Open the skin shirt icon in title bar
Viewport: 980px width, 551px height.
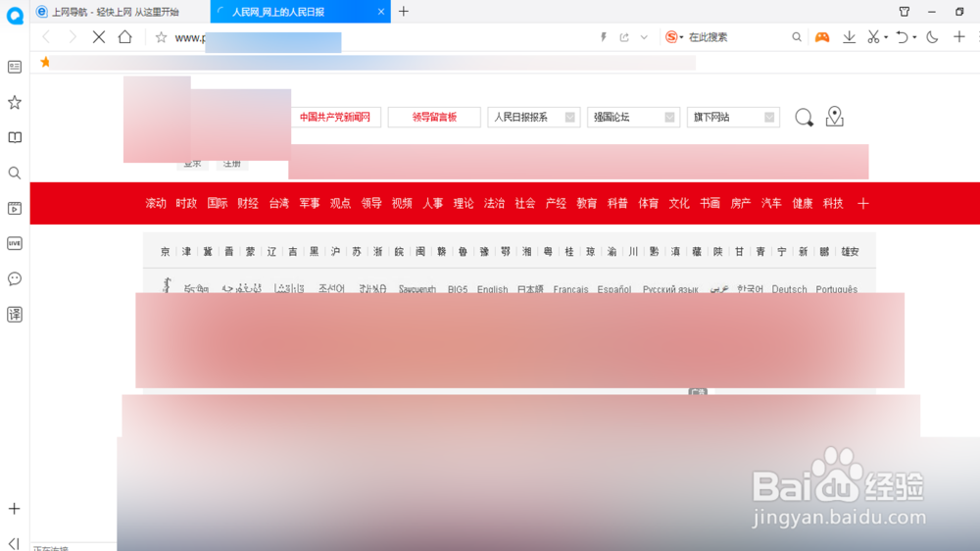pyautogui.click(x=905, y=11)
